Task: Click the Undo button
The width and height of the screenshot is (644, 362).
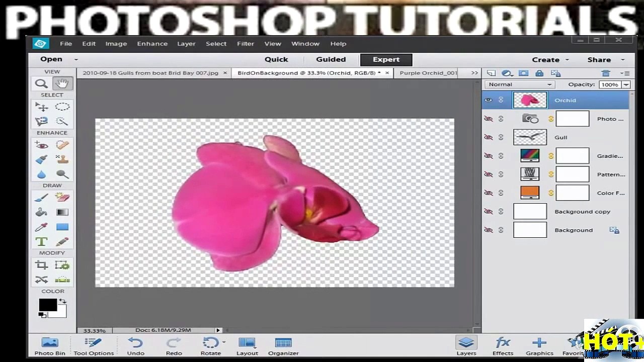Action: (x=135, y=346)
